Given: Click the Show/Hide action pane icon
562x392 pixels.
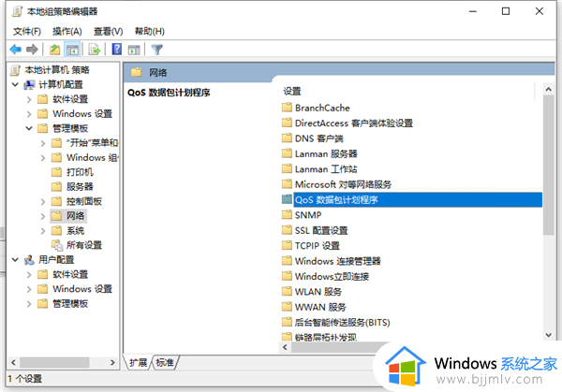Looking at the screenshot, I should pyautogui.click(x=134, y=50).
